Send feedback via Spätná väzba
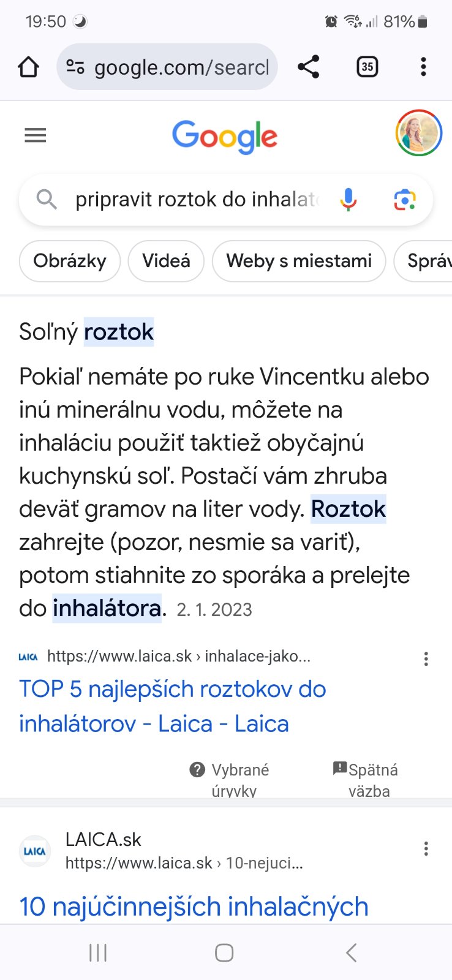The width and height of the screenshot is (452, 980). (x=366, y=779)
